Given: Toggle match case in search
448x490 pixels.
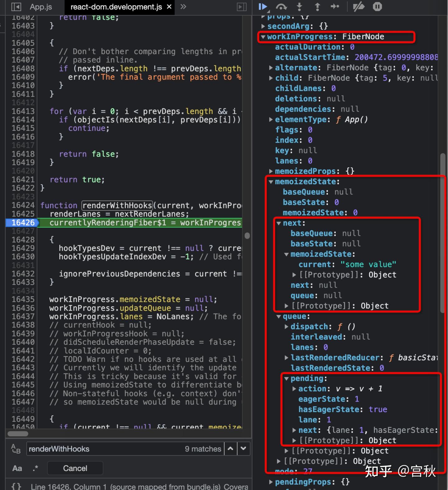Looking at the screenshot, I should point(17,468).
